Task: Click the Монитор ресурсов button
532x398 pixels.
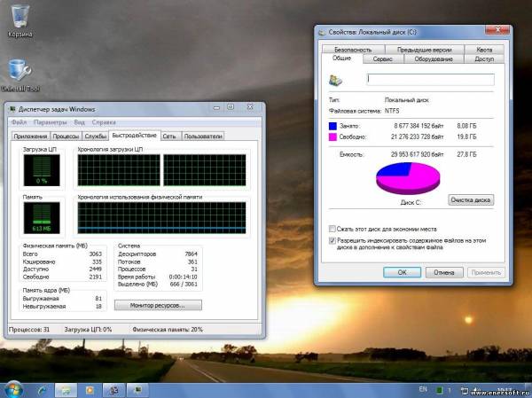Action: [x=158, y=306]
